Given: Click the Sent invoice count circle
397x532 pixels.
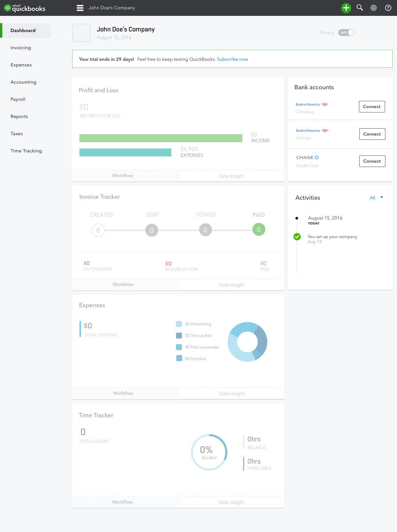Looking at the screenshot, I should [152, 230].
